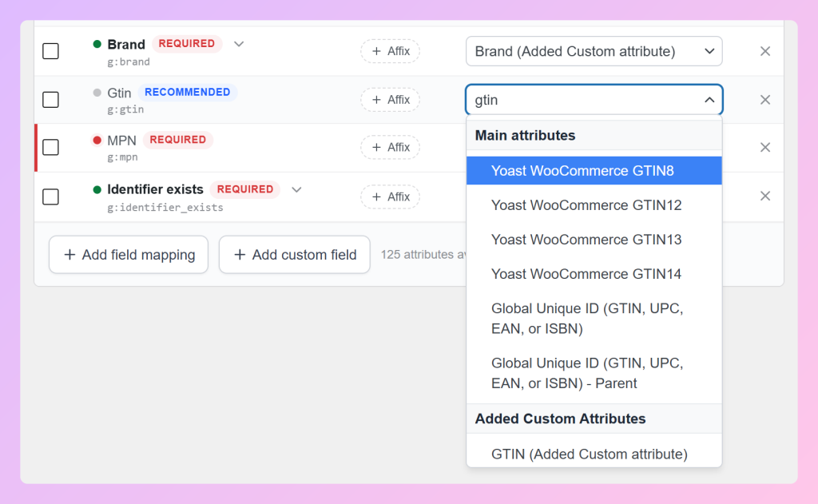Add an Affix to the Brand row

[390, 51]
